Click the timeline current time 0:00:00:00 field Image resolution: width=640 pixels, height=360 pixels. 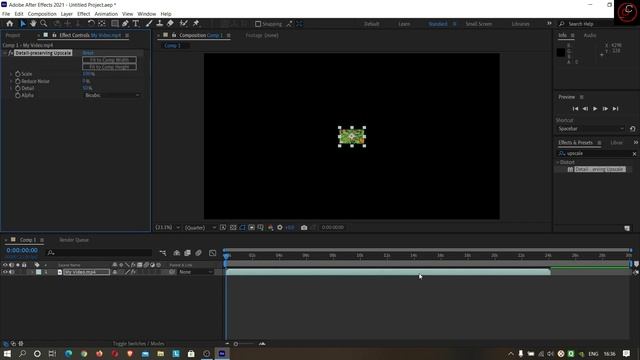[22, 250]
